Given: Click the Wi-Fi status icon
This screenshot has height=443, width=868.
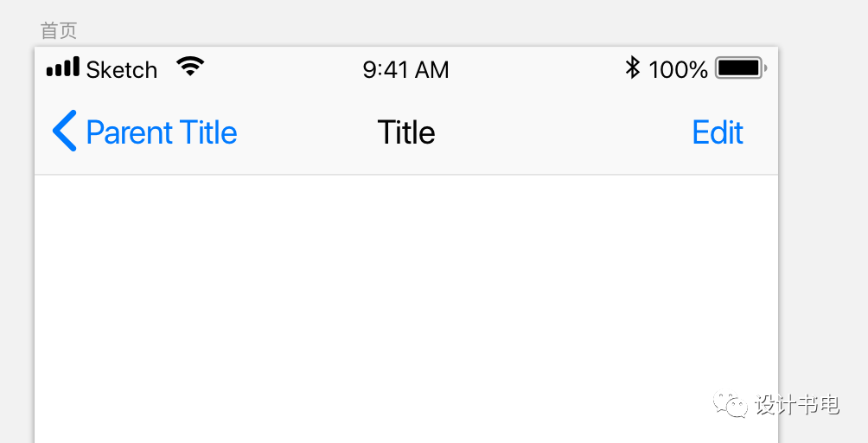Looking at the screenshot, I should pyautogui.click(x=190, y=67).
